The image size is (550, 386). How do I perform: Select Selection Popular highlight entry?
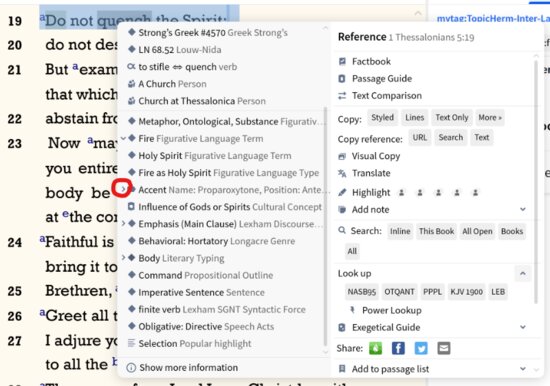click(195, 344)
